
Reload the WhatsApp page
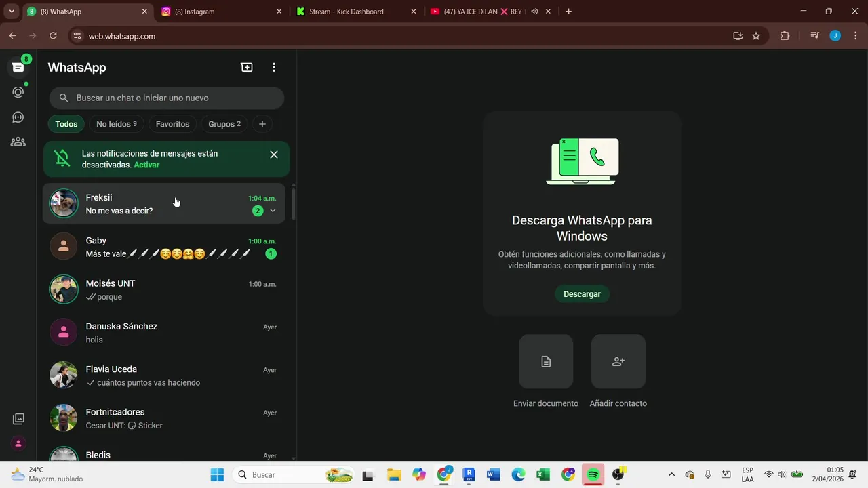tap(53, 36)
